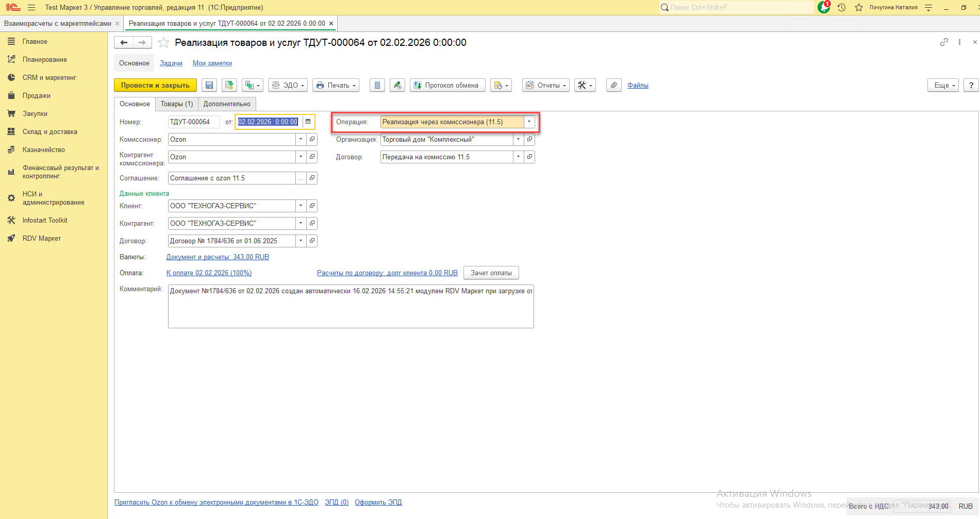Open the Казначейство section
Image resolution: width=980 pixels, height=519 pixels.
pos(44,150)
